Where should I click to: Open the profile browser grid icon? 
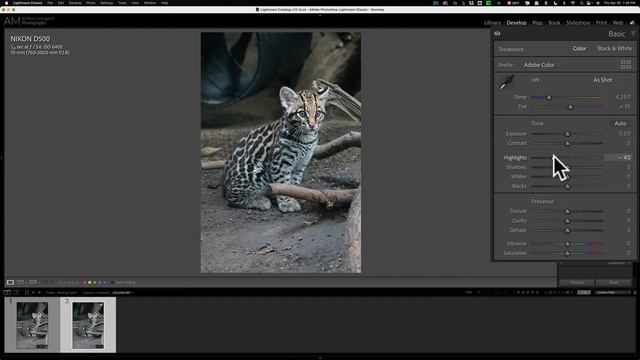click(625, 64)
